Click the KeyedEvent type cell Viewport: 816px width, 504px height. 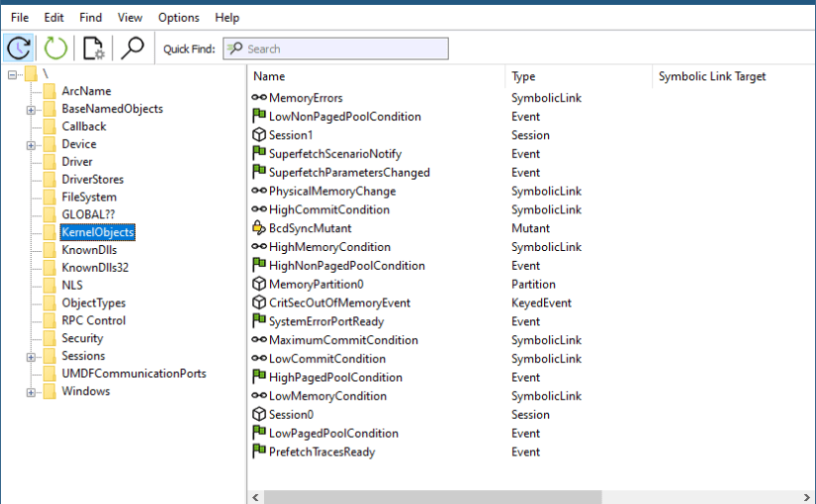[x=541, y=302]
